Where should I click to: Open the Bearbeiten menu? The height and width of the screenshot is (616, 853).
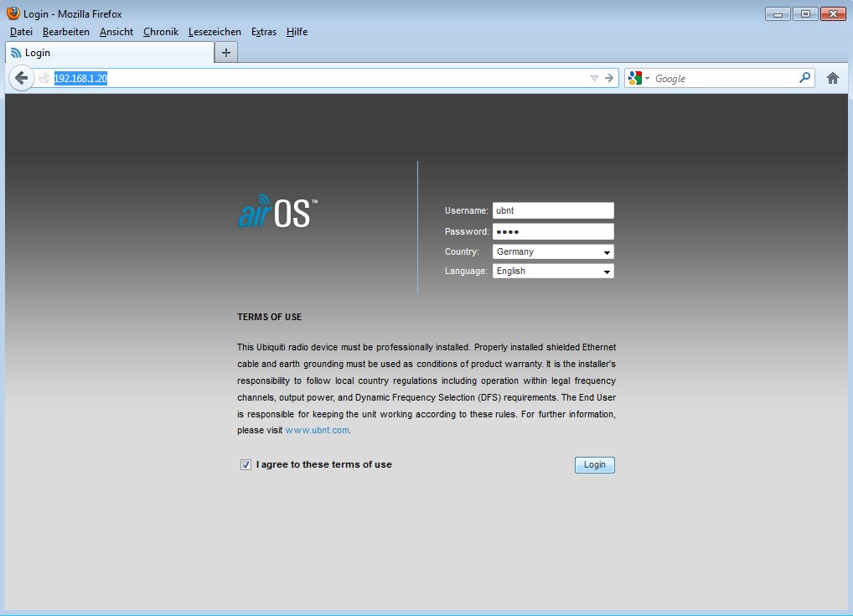coord(66,32)
